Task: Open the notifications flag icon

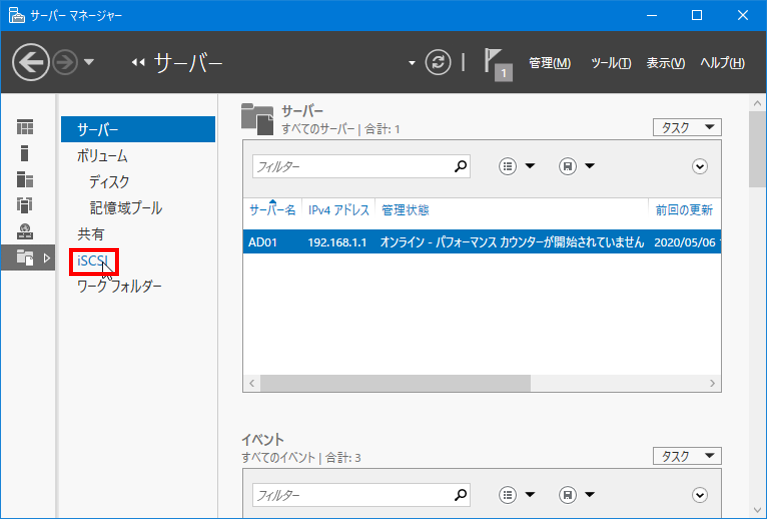Action: [x=497, y=64]
